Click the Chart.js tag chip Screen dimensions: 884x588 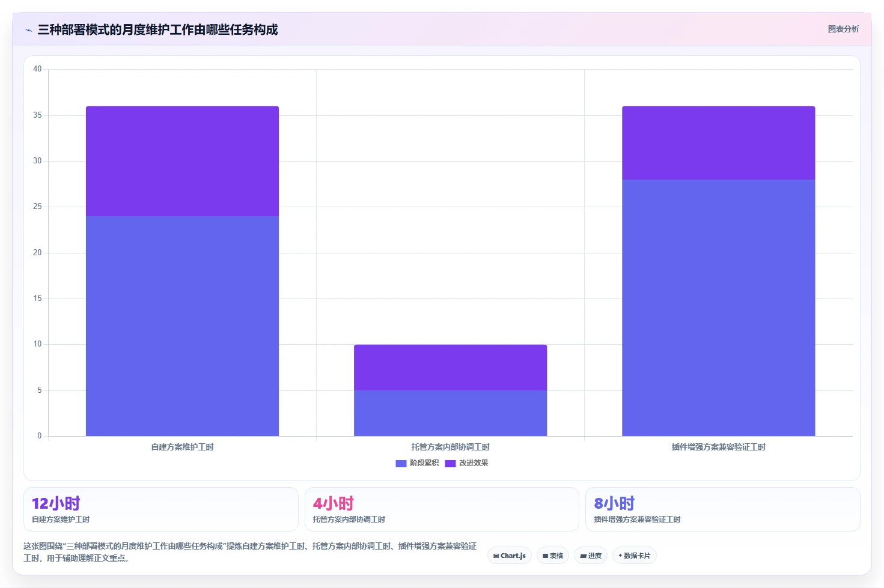[510, 556]
